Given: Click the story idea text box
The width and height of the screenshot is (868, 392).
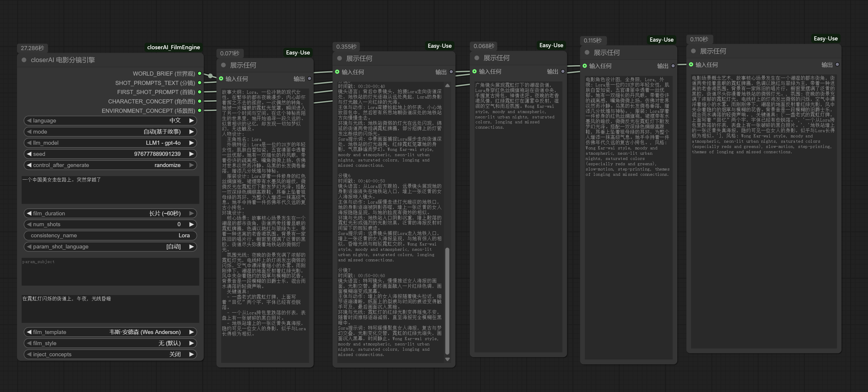Looking at the screenshot, I should tap(110, 190).
